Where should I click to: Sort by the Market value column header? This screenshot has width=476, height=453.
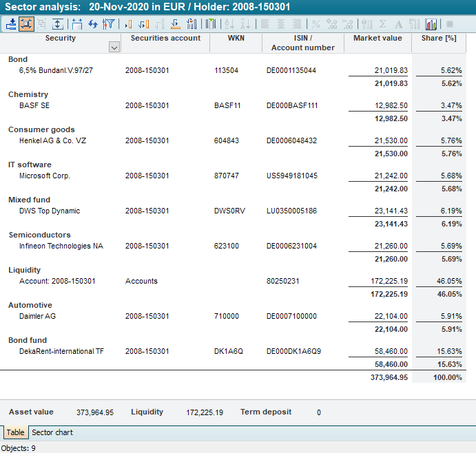(x=377, y=39)
